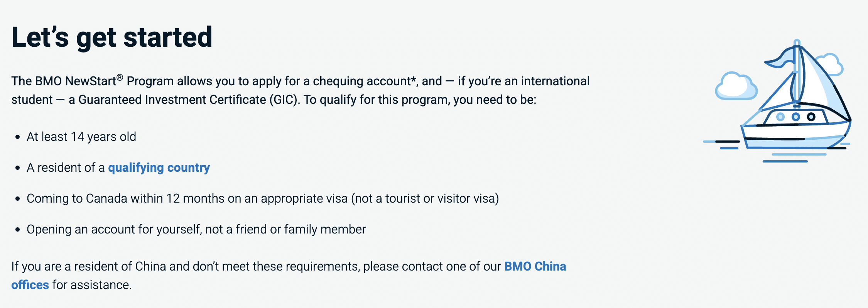Click the At least 14 years old item
868x308 pixels.
click(x=81, y=137)
